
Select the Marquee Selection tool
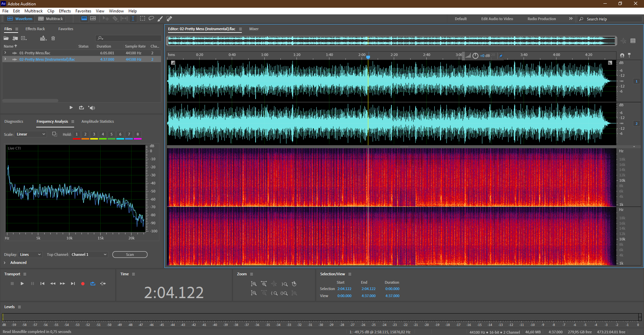click(143, 18)
